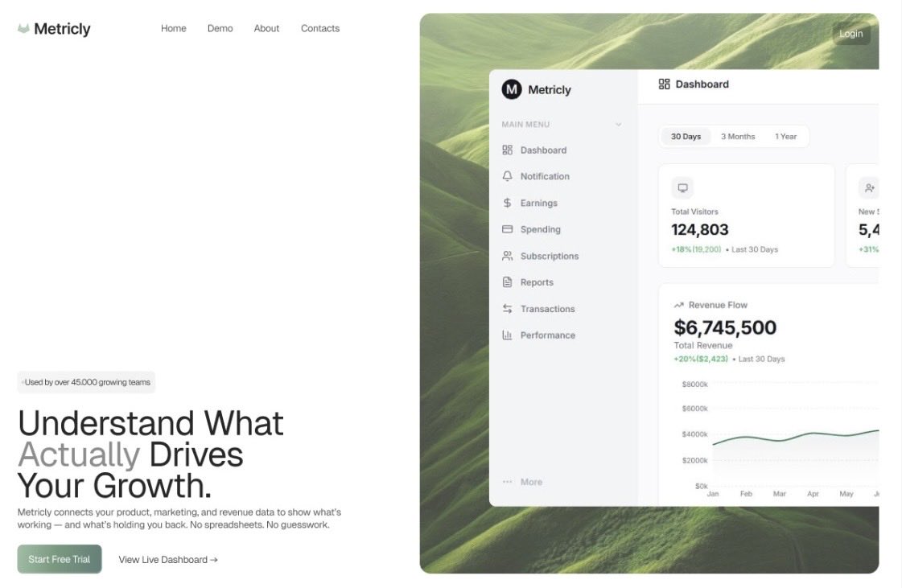Click the Reports document icon
This screenshot has height=588, width=902.
pyautogui.click(x=508, y=282)
